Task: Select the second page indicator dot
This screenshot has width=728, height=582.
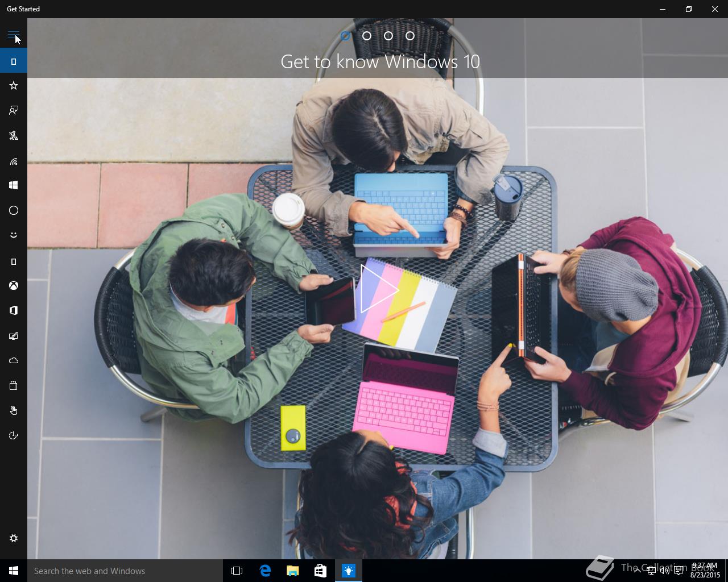Action: pos(367,36)
